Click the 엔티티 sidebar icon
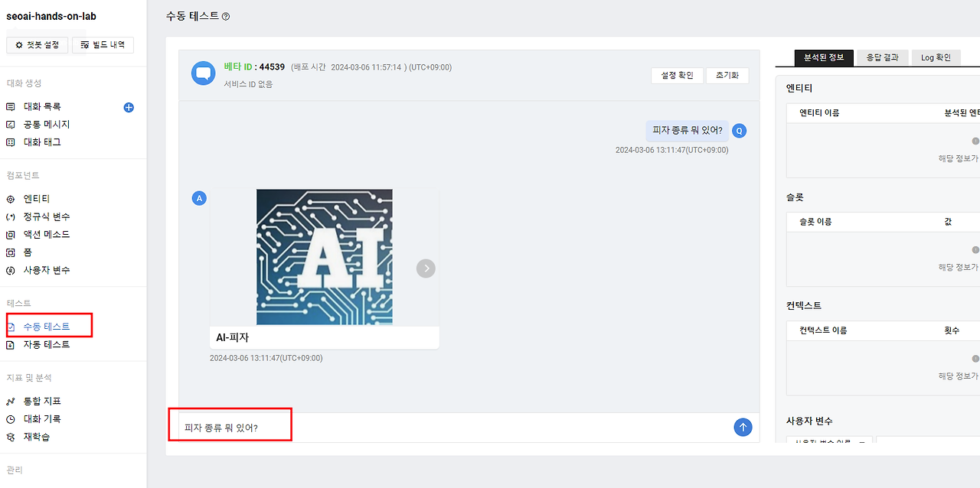The width and height of the screenshot is (980, 488). pyautogui.click(x=11, y=199)
